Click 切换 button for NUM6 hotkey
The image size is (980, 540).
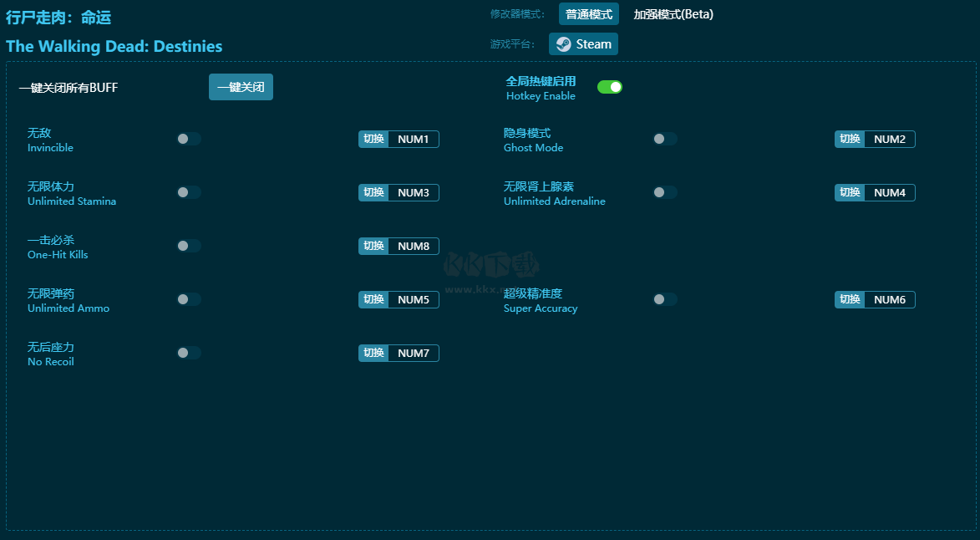pos(850,299)
